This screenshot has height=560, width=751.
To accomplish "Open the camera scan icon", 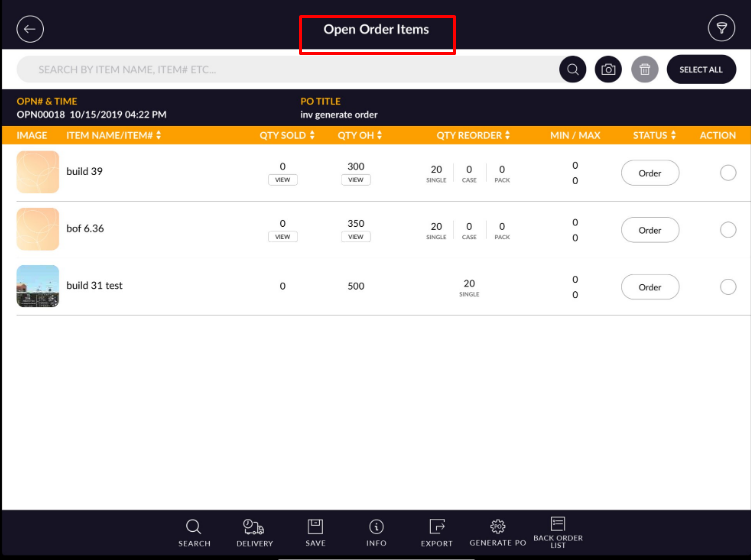I will (x=608, y=69).
